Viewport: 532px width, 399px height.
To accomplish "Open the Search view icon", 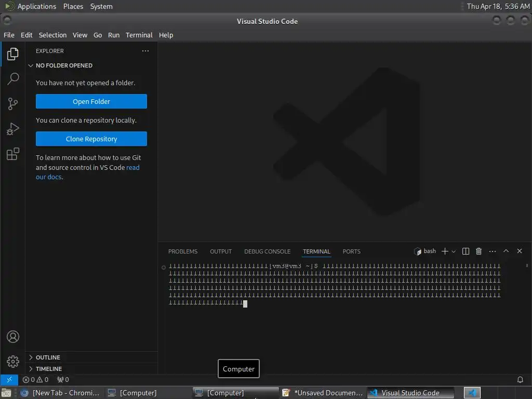I will [13, 79].
